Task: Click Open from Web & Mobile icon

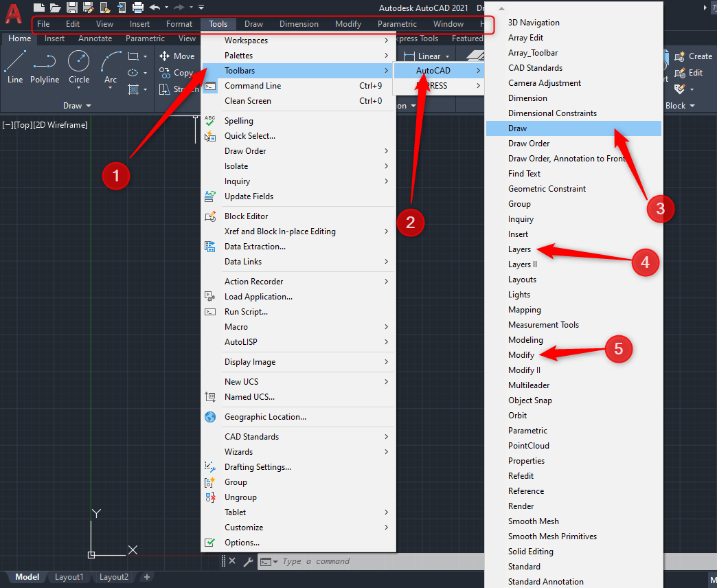Action: [104, 8]
